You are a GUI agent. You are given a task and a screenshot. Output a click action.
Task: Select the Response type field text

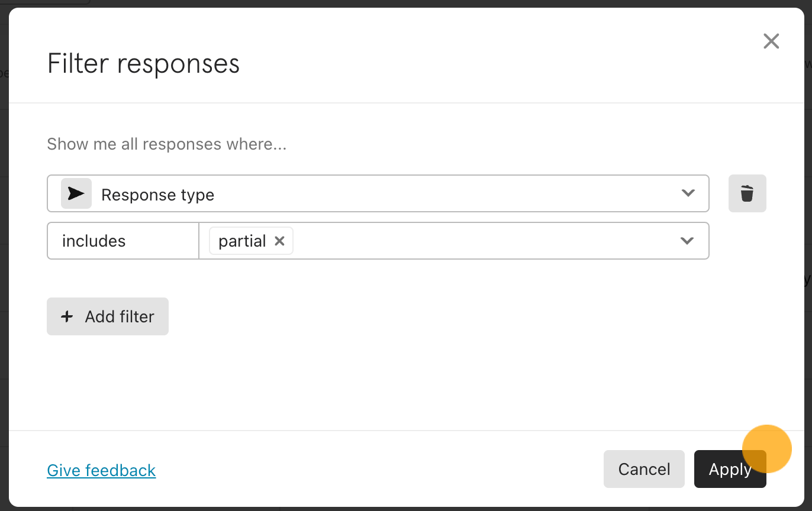[x=157, y=195]
